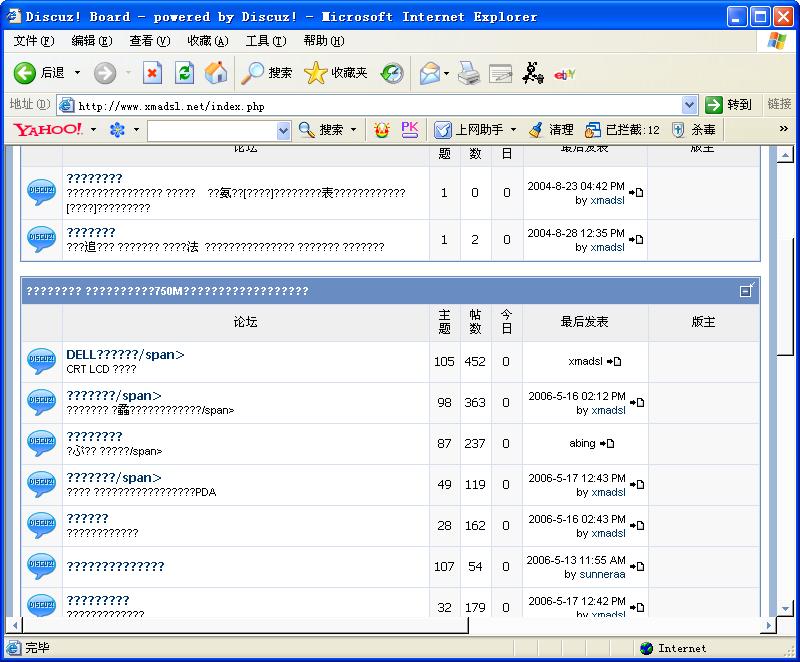Image resolution: width=800 pixels, height=662 pixels.
Task: Expand hidden toolbar items chevron
Action: [x=784, y=129]
